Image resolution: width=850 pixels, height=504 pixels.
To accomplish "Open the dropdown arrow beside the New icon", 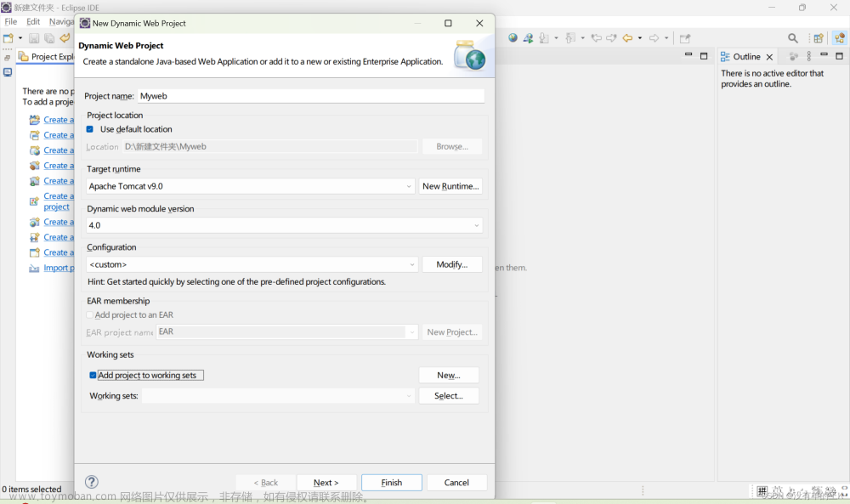I will tap(20, 38).
